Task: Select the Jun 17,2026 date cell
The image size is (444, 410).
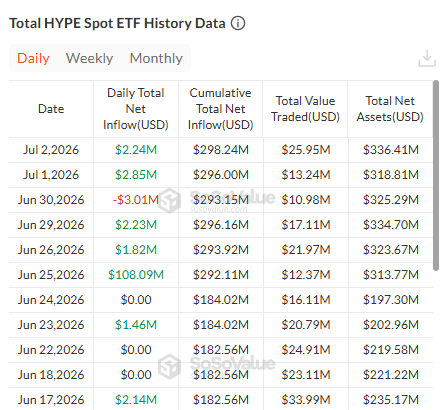Action: coord(51,400)
